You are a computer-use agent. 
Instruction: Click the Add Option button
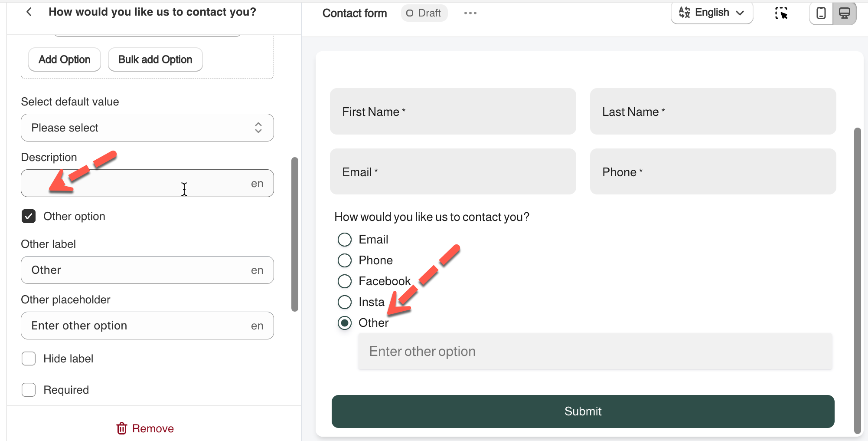coord(65,59)
